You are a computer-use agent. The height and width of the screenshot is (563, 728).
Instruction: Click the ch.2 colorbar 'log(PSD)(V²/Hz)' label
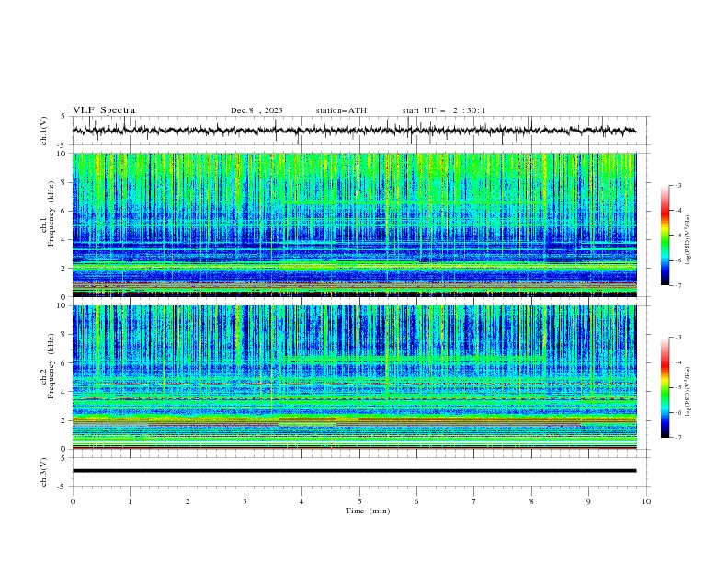point(688,392)
